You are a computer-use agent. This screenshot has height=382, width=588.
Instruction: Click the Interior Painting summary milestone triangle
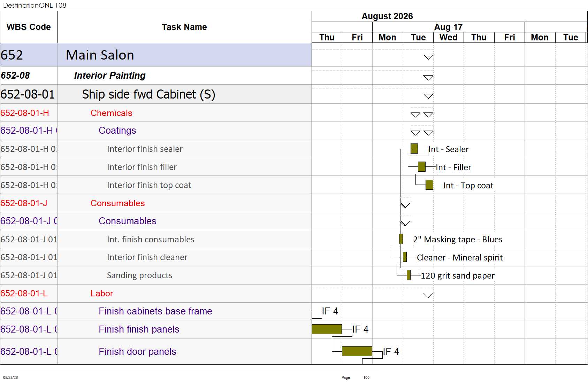(428, 78)
